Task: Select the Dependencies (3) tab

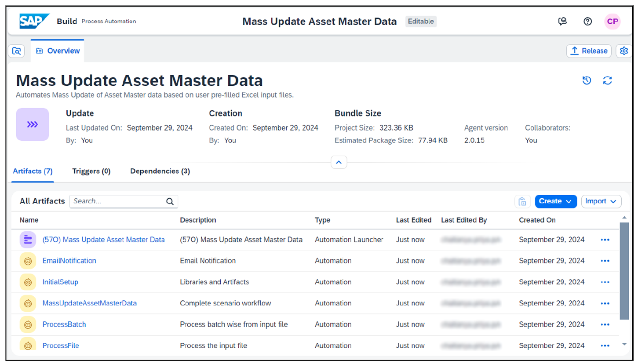Action: [x=160, y=171]
